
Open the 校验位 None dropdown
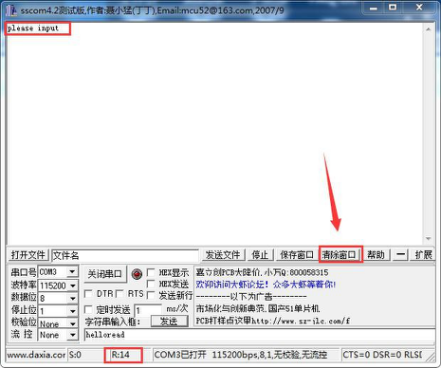[73, 323]
